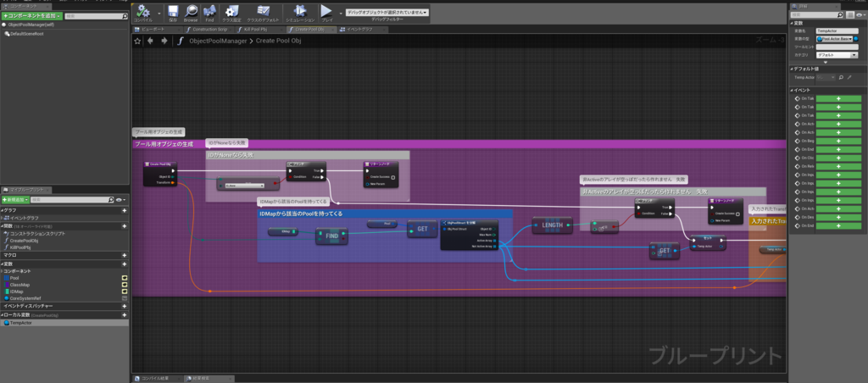
Task: Add On Rele event with its green plus button
Action: pyautogui.click(x=838, y=166)
